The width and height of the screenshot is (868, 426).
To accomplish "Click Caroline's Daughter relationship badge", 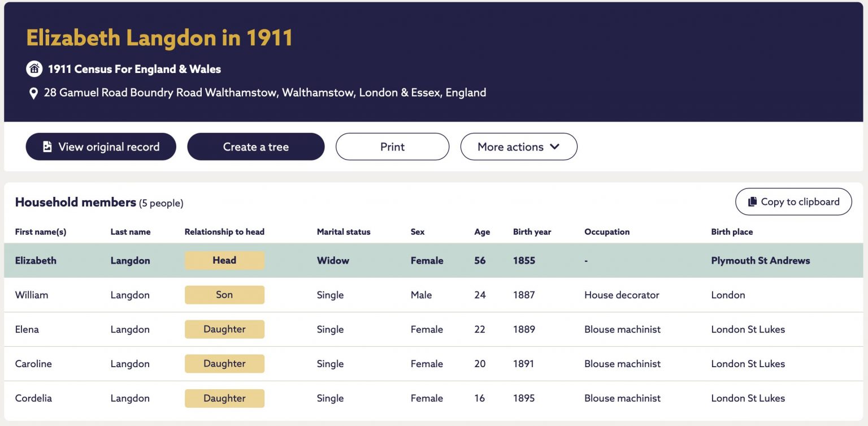I will [x=224, y=364].
